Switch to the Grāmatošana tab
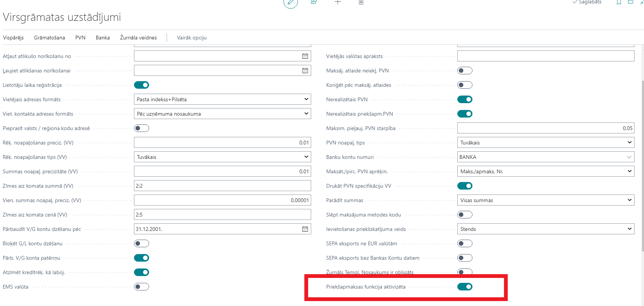Screen dimensions: 644x306 (49, 38)
